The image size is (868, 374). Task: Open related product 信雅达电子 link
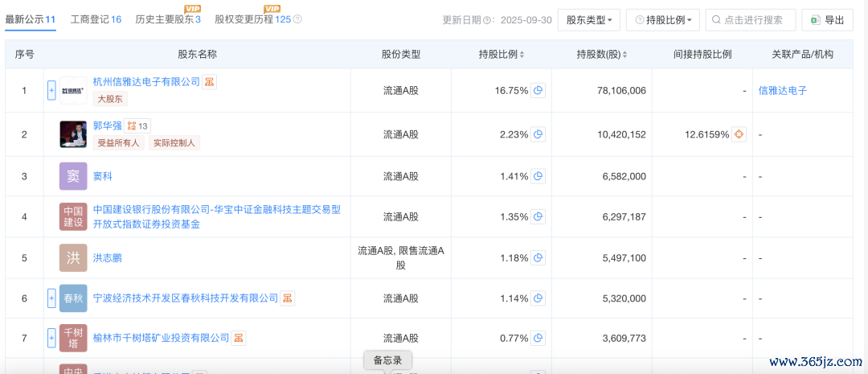coord(783,90)
